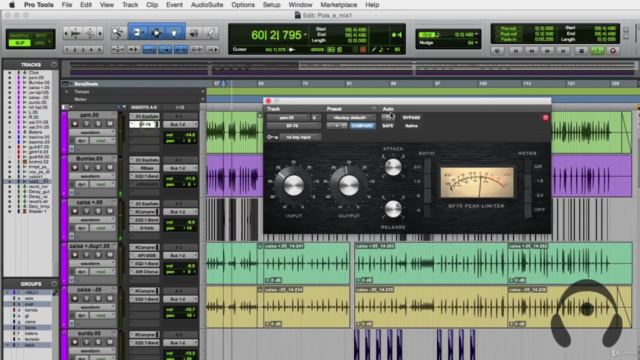Click zoom preset 1 button
The image size is (640, 360).
[x=67, y=49]
